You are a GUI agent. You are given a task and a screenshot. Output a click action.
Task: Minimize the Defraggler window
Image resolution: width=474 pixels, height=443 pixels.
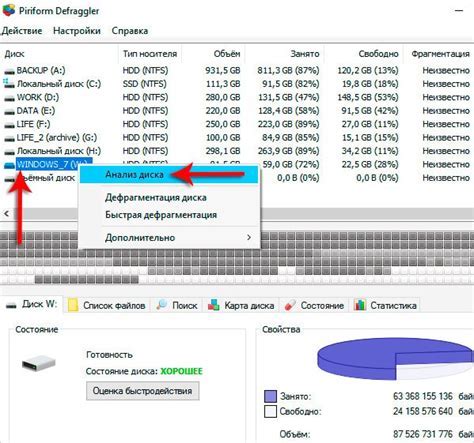click(459, 11)
